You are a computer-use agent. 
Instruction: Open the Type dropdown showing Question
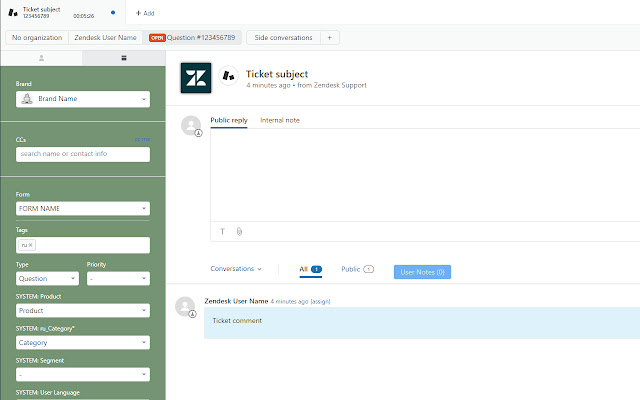[x=47, y=279]
